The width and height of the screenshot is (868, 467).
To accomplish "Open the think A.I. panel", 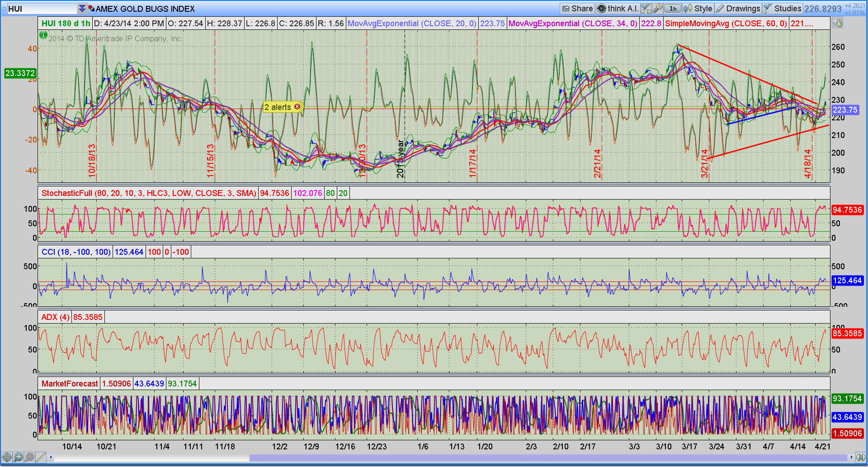I will tap(618, 9).
